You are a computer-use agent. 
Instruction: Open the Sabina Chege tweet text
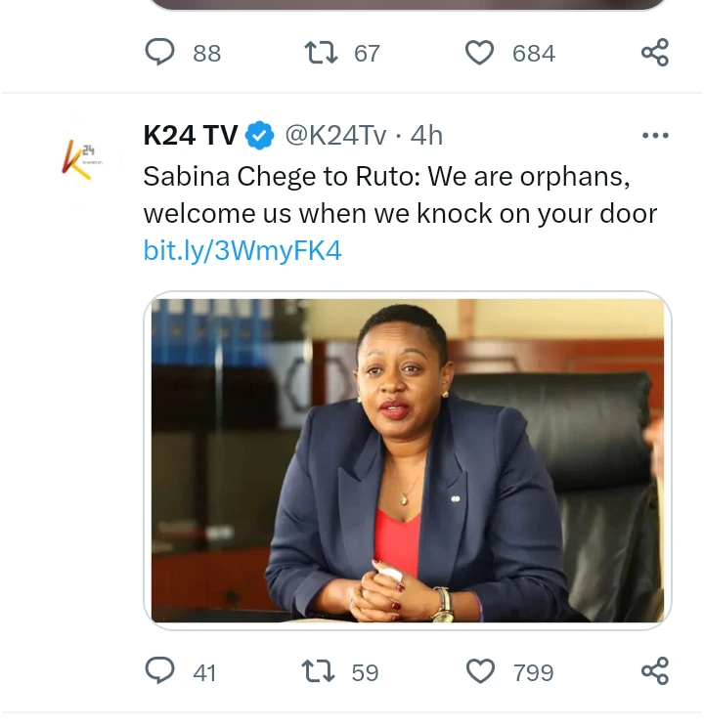tap(400, 194)
